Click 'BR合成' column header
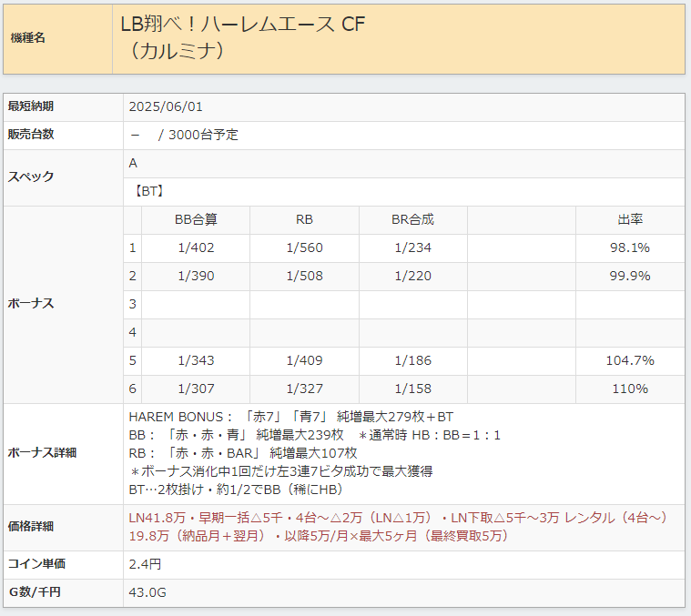This screenshot has width=691, height=616. click(x=413, y=219)
